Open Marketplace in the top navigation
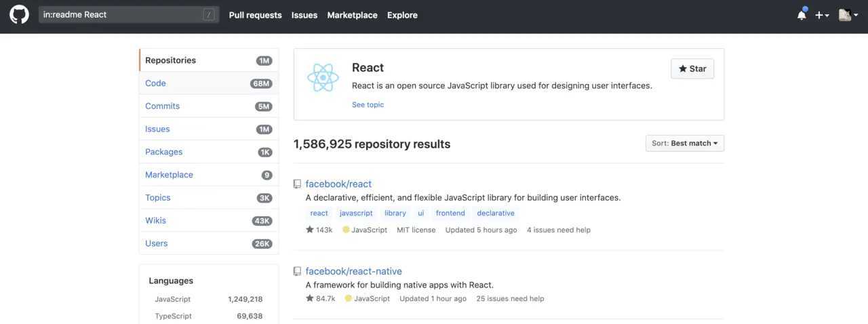Viewport: 868px width, 324px height. point(352,15)
